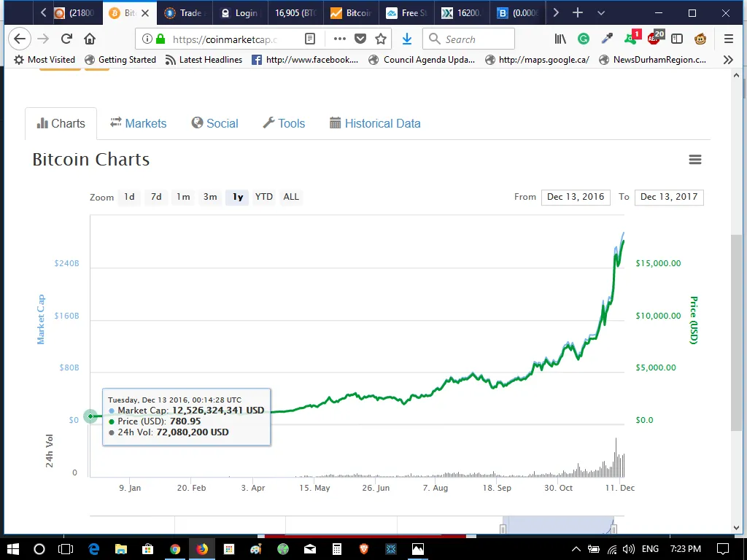
Task: Open Adblock Plus extension with badge 20
Action: click(655, 38)
